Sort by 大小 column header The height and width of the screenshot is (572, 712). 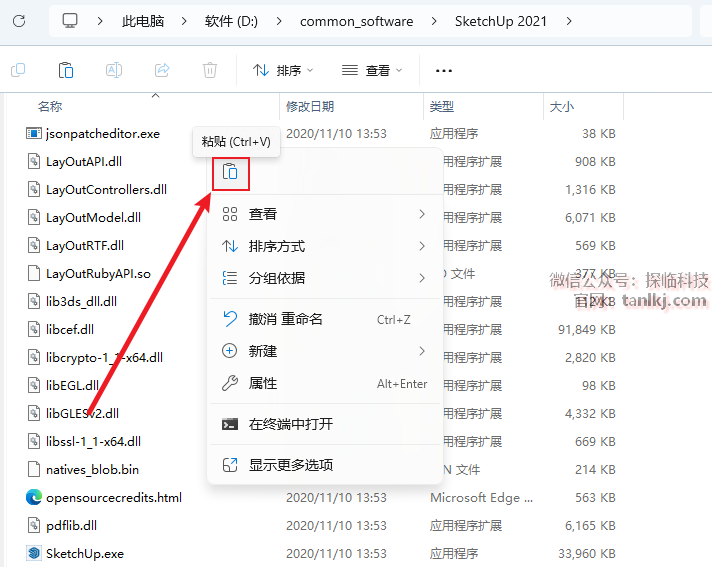562,107
